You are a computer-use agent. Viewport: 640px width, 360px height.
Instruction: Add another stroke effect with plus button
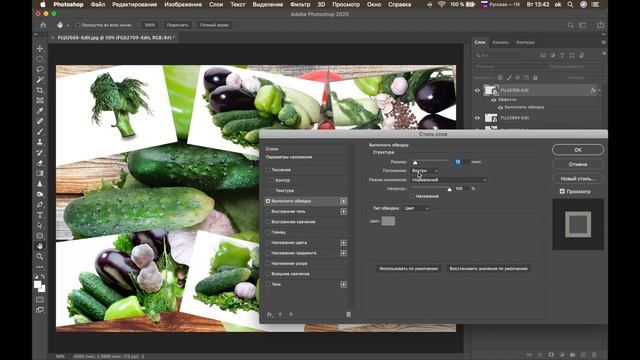click(344, 201)
